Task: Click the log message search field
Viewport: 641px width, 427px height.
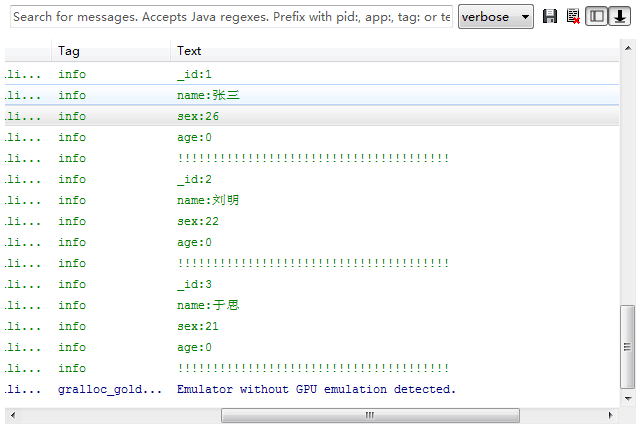Action: click(x=230, y=17)
